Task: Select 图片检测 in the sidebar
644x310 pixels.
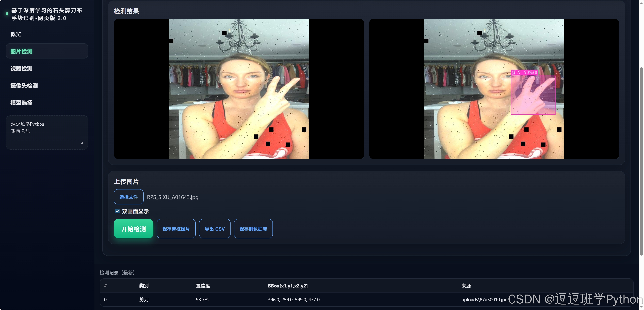Action: click(47, 51)
